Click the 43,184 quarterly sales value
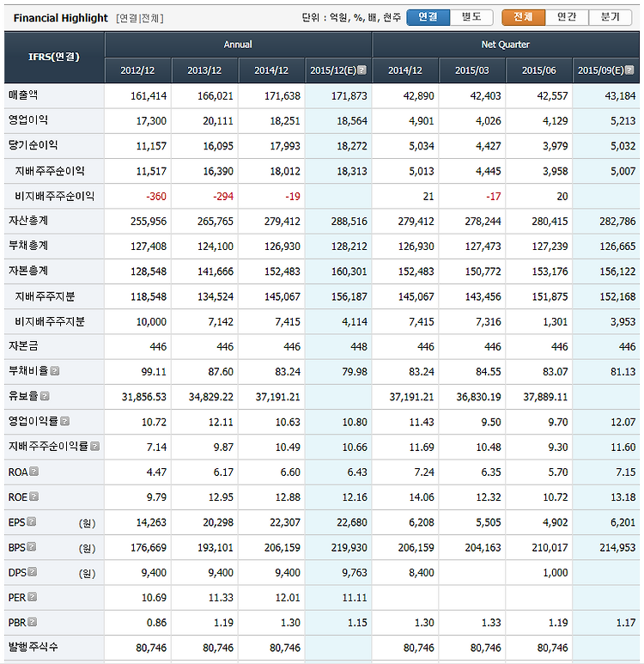Screen dimensions: 644x664 tap(620, 96)
